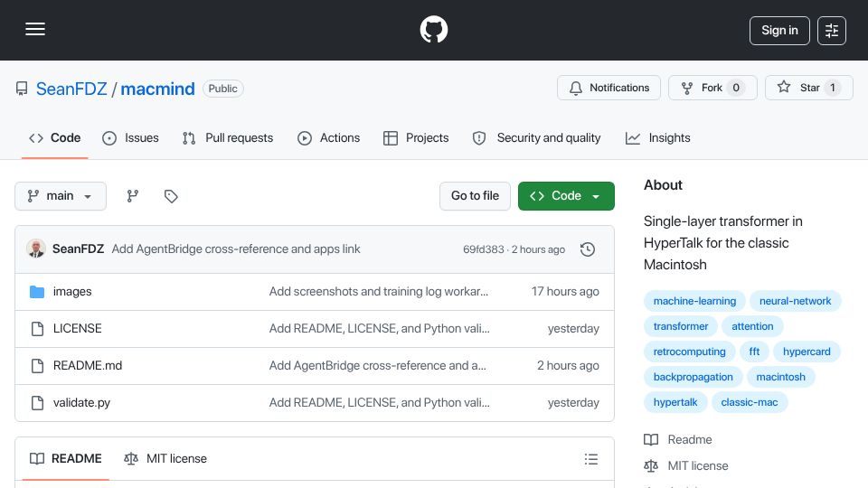The width and height of the screenshot is (868, 488).
Task: Click the machine-learning topic tag
Action: 694,301
